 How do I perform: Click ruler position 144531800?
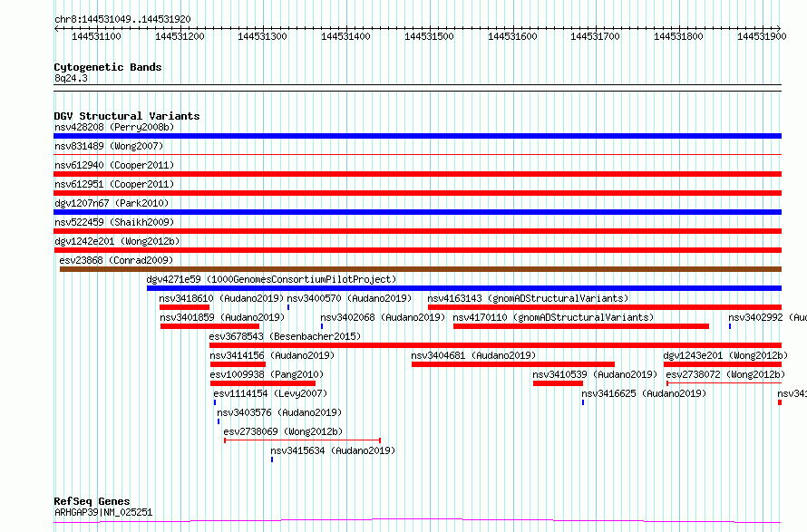click(x=678, y=36)
